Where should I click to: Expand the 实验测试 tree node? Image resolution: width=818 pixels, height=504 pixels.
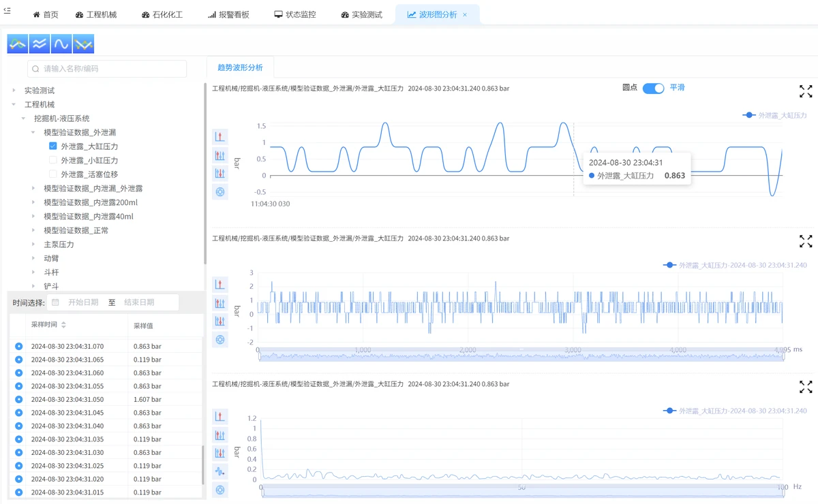[x=14, y=91]
